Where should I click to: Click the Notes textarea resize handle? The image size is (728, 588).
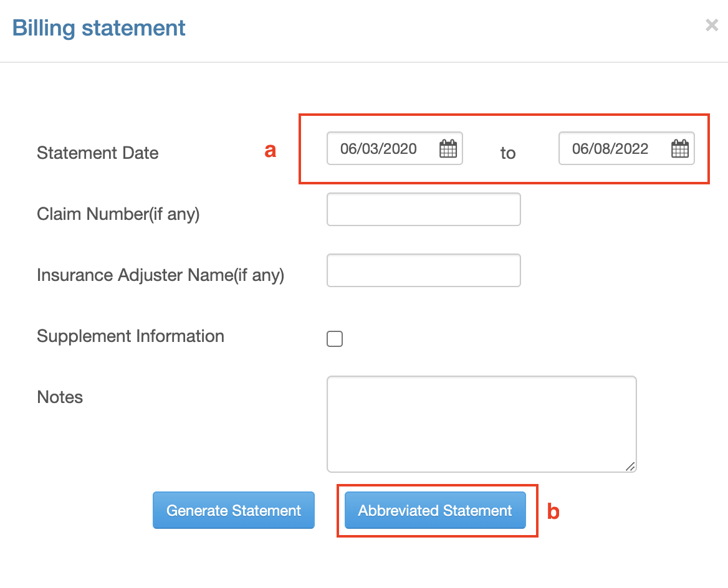(631, 467)
